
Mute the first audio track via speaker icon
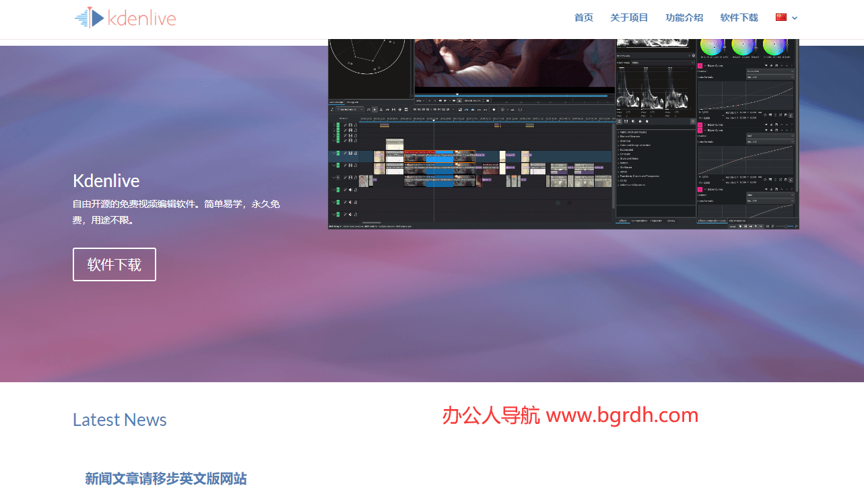(350, 190)
